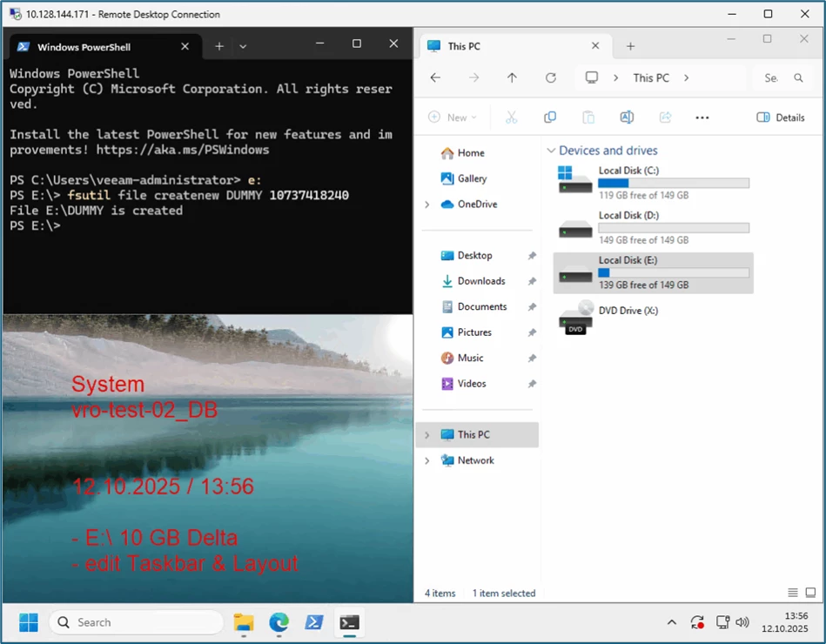Select the Windows PowerShell tab

click(105, 47)
